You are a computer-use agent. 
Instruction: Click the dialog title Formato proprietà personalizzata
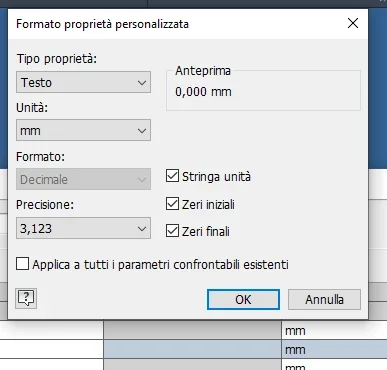click(102, 24)
